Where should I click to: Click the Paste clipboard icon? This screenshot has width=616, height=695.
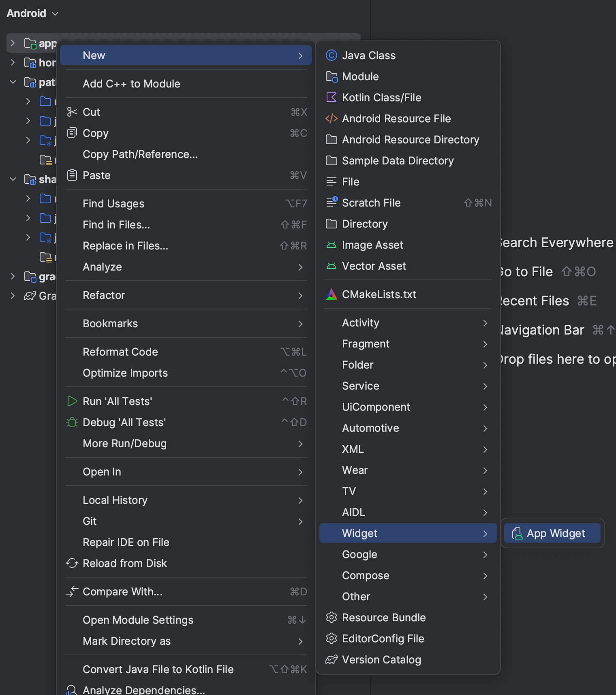coord(72,175)
